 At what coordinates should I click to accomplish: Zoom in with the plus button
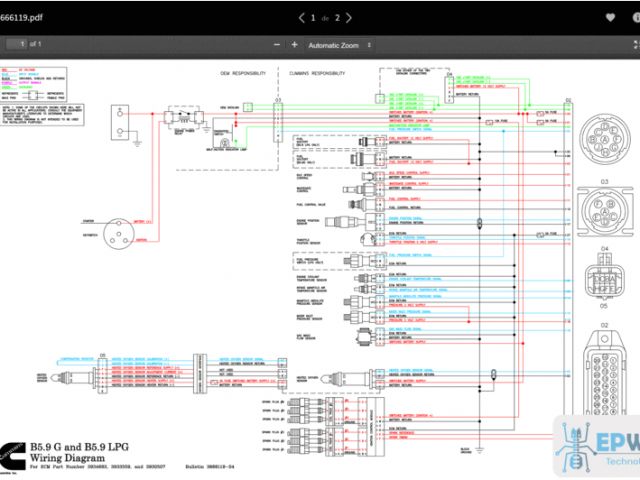(294, 45)
